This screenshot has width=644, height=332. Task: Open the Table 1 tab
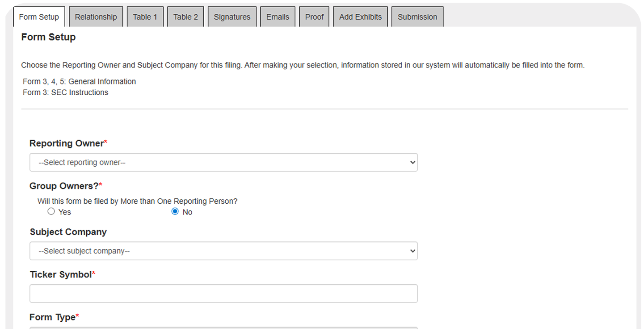145,17
